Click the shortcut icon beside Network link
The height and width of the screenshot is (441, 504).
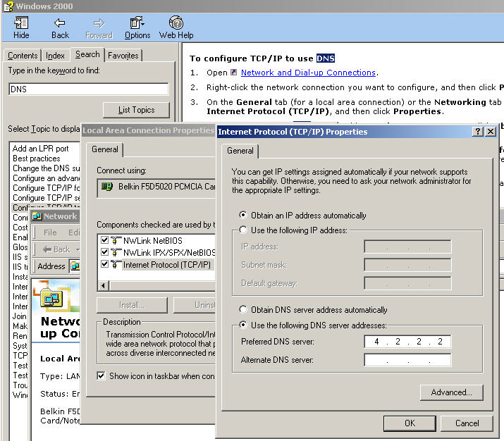(x=234, y=73)
